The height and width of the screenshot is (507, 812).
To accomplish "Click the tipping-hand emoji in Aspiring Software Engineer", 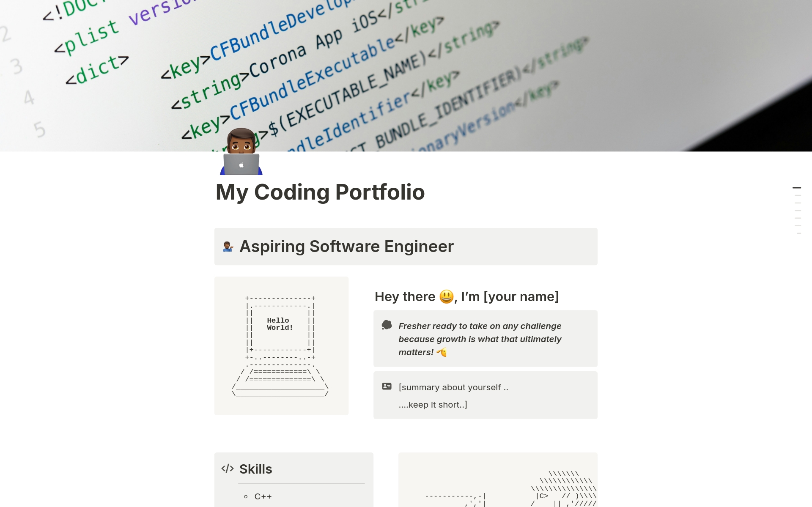I will coord(228,246).
